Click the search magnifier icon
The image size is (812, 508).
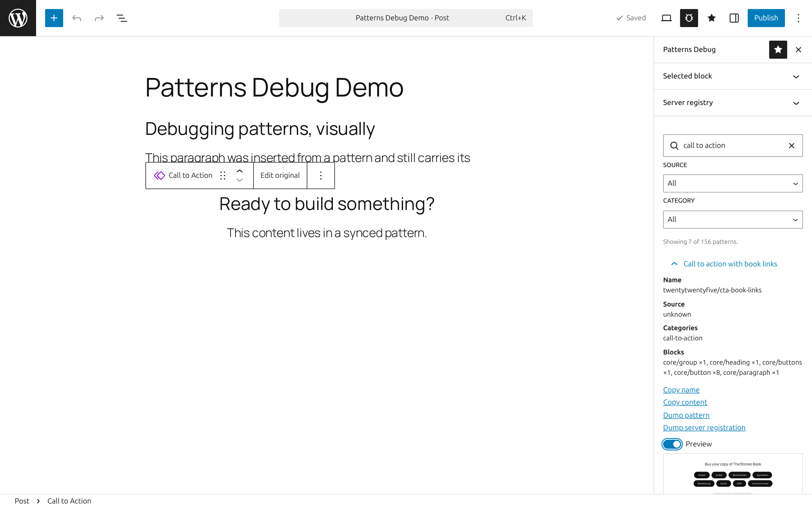[x=674, y=145]
